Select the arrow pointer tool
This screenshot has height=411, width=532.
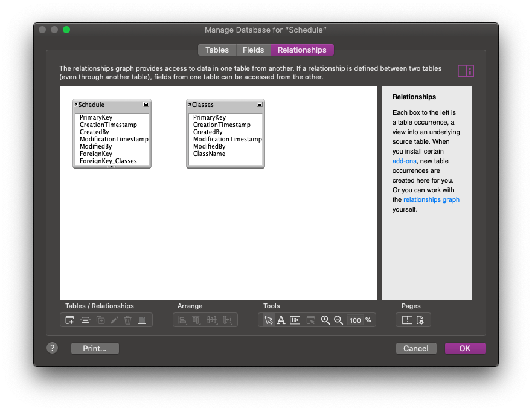pyautogui.click(x=268, y=320)
